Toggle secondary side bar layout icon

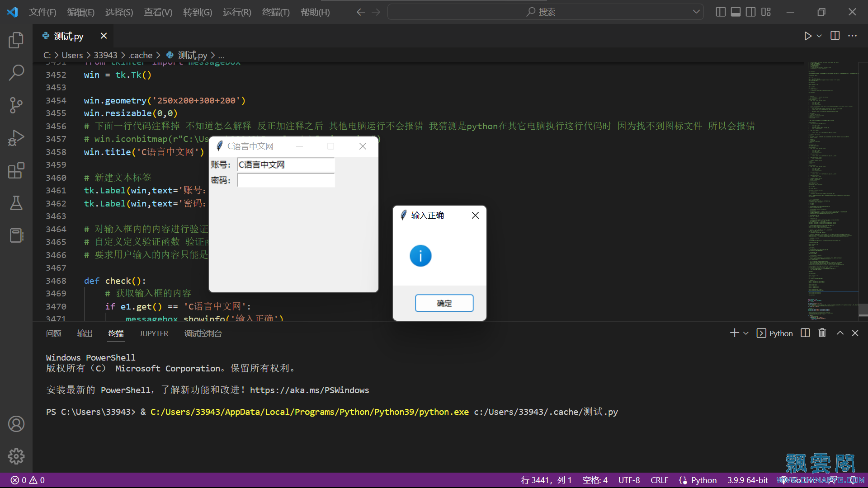(x=750, y=12)
